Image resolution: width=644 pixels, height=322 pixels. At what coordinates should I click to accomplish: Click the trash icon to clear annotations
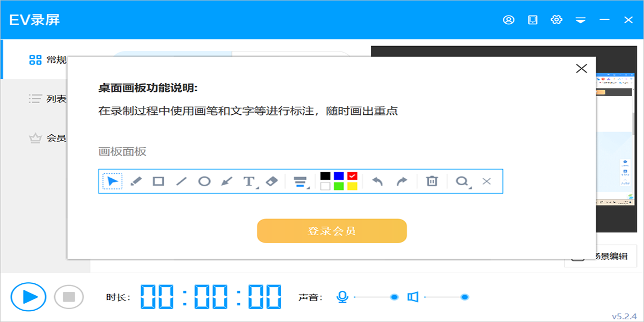click(x=432, y=181)
